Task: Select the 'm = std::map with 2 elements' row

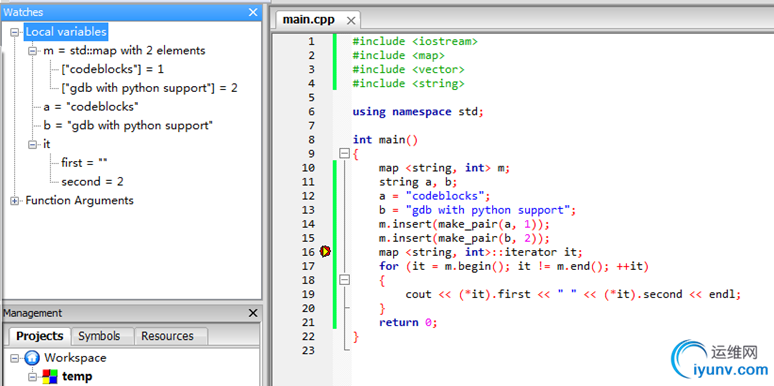Action: point(124,50)
